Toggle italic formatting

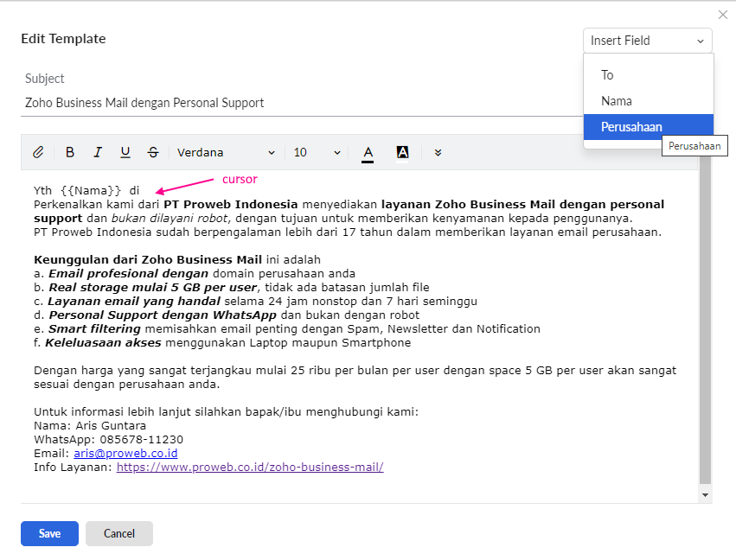click(x=98, y=152)
